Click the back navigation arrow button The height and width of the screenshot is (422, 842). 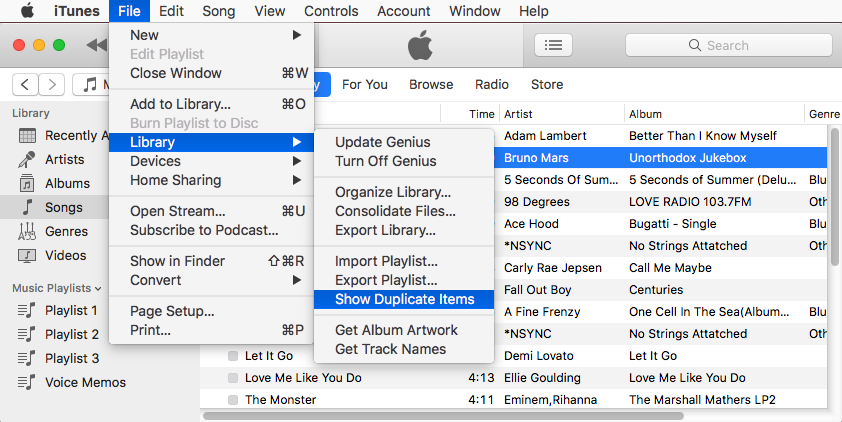(26, 85)
